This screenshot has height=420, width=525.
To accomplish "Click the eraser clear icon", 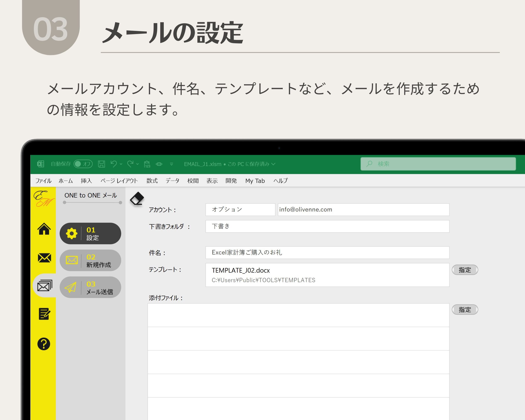I will [x=137, y=199].
